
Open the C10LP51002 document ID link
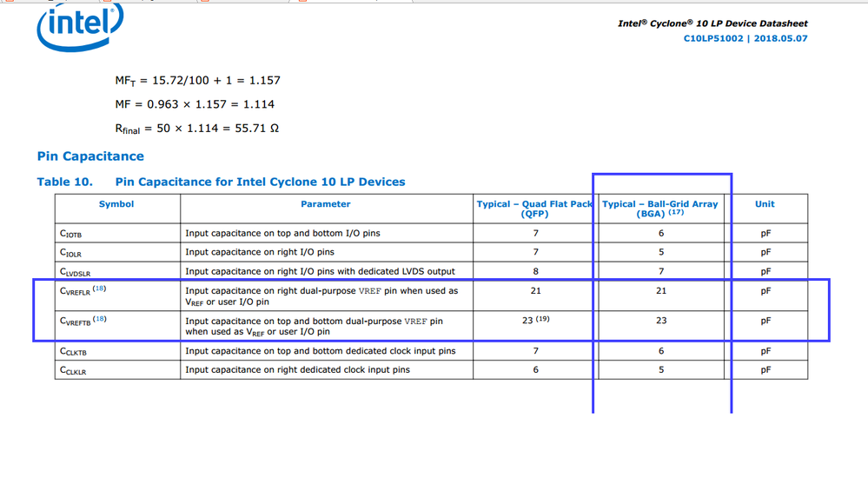pos(713,39)
